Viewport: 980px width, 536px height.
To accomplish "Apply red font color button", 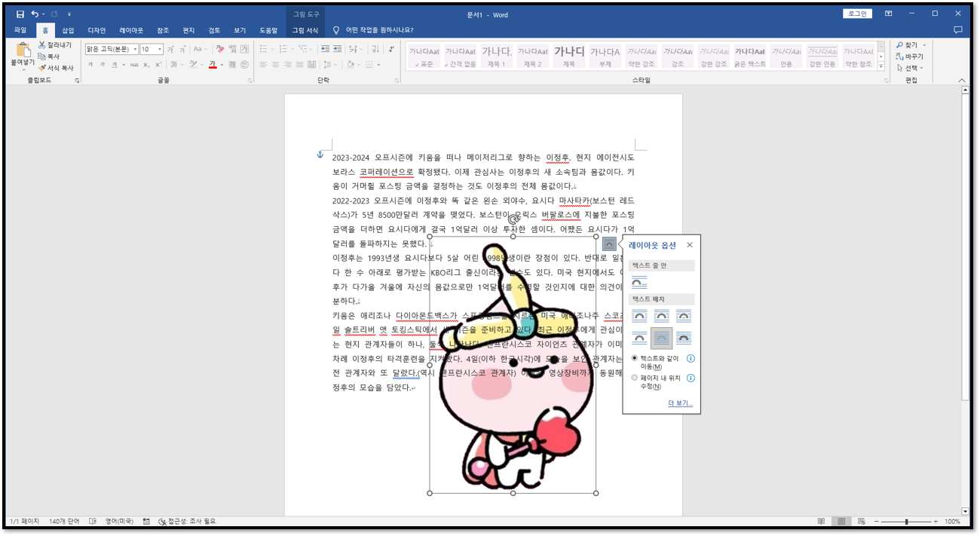I will [213, 65].
